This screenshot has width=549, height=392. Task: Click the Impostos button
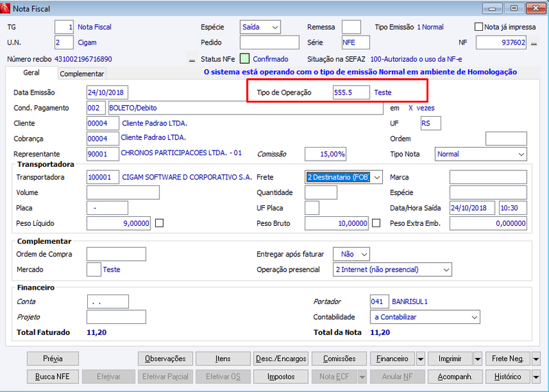pos(281,377)
